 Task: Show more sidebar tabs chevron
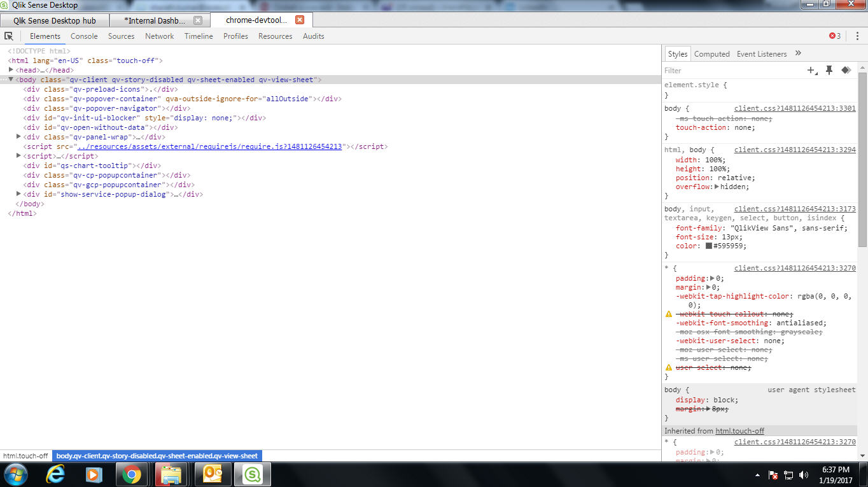[x=798, y=53]
